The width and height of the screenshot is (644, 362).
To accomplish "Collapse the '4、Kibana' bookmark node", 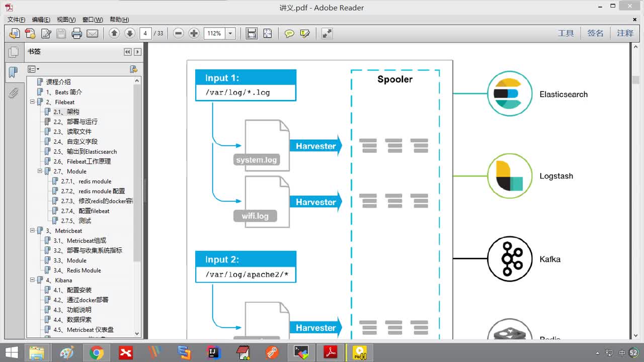I will (32, 280).
